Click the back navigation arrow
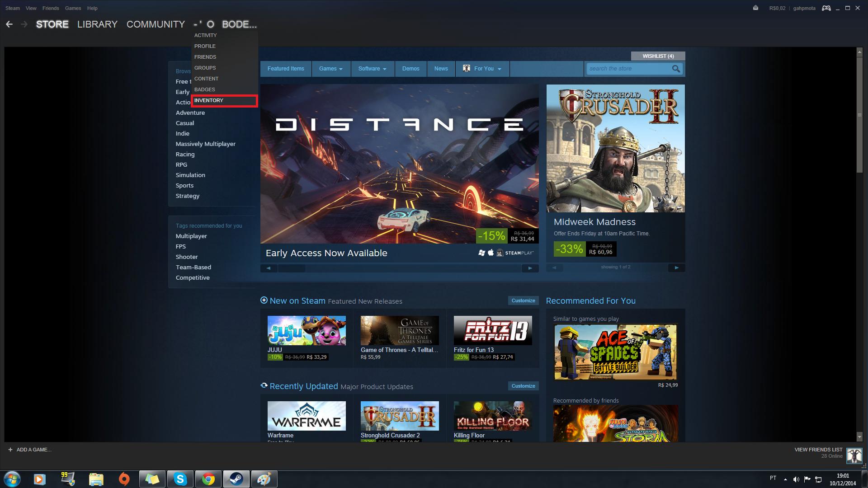The height and width of the screenshot is (488, 868). 9,24
